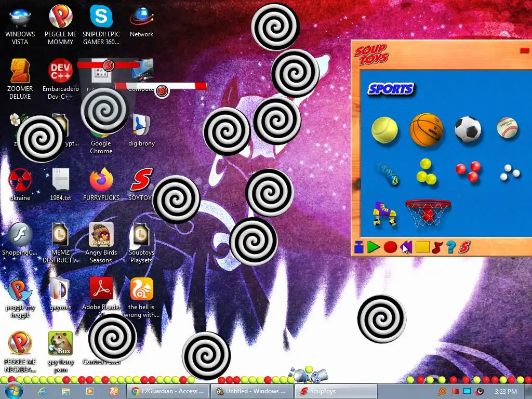Image resolution: width=532 pixels, height=399 pixels.
Task: Click the red S Souptoys logo button
Action: [x=464, y=247]
